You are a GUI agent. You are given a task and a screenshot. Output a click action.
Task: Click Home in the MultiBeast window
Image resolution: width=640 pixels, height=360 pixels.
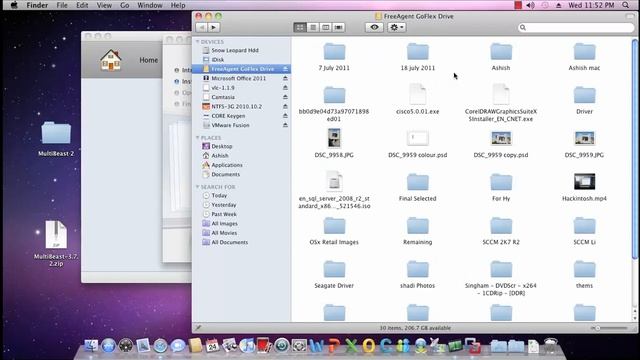click(x=148, y=60)
